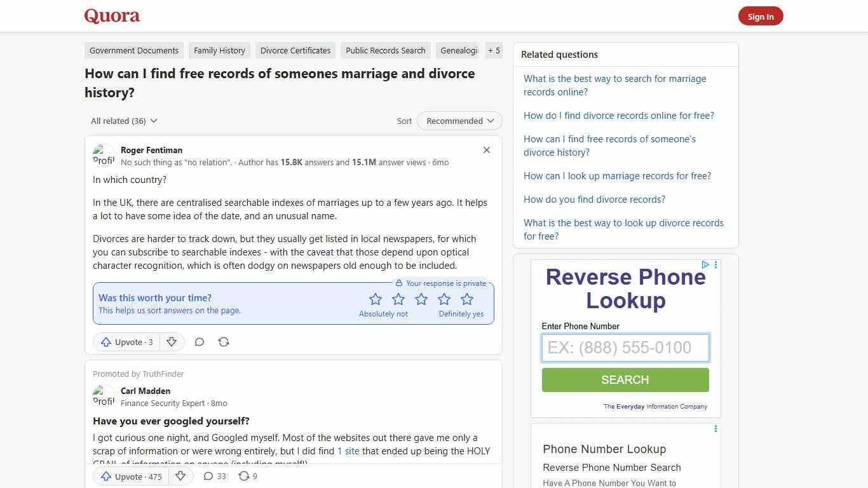Open the Quora home logo
Screen dimensions: 868x488
[112, 15]
